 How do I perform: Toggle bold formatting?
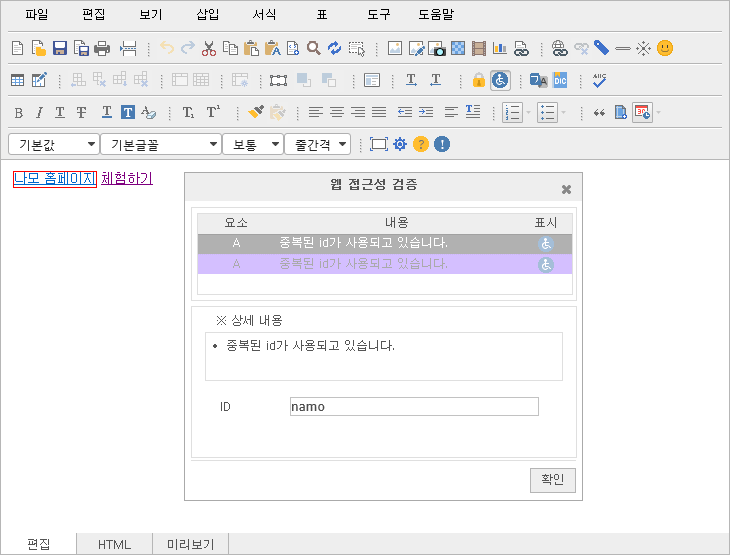click(x=19, y=113)
